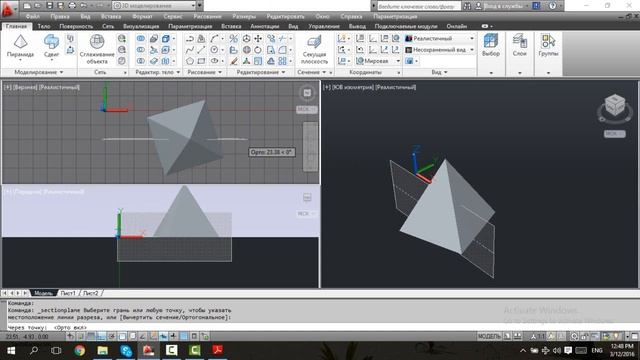Toggle МОДЕЛЬ model space button in status bar
The width and height of the screenshot is (640, 360).
coord(489,336)
